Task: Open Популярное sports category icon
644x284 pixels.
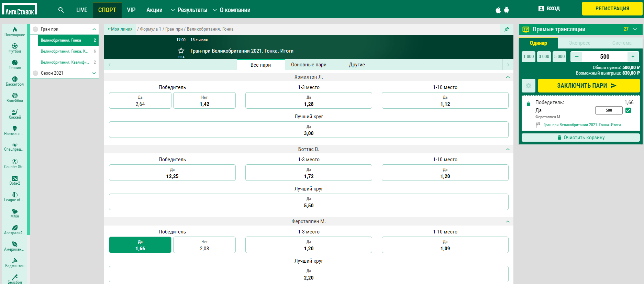Action: click(x=15, y=32)
